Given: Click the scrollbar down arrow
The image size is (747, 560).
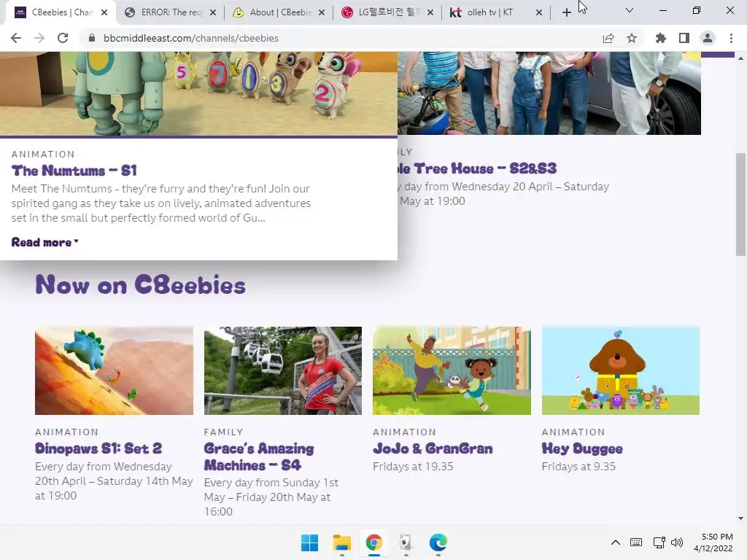Looking at the screenshot, I should point(740,518).
